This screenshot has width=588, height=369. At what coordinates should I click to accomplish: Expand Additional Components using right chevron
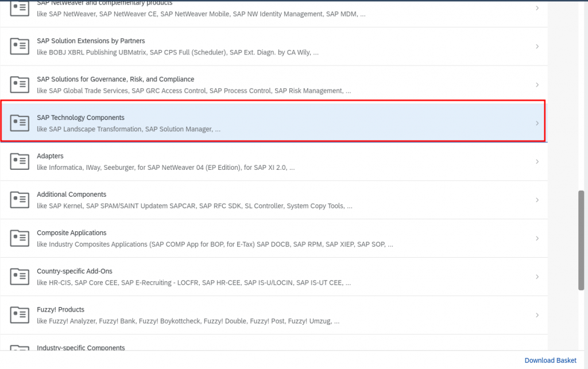pos(537,200)
